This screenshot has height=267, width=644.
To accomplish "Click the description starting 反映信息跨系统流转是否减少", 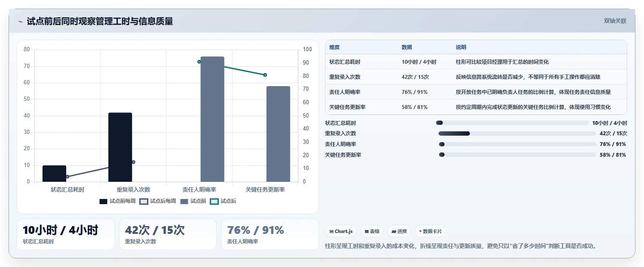I will (x=528, y=77).
